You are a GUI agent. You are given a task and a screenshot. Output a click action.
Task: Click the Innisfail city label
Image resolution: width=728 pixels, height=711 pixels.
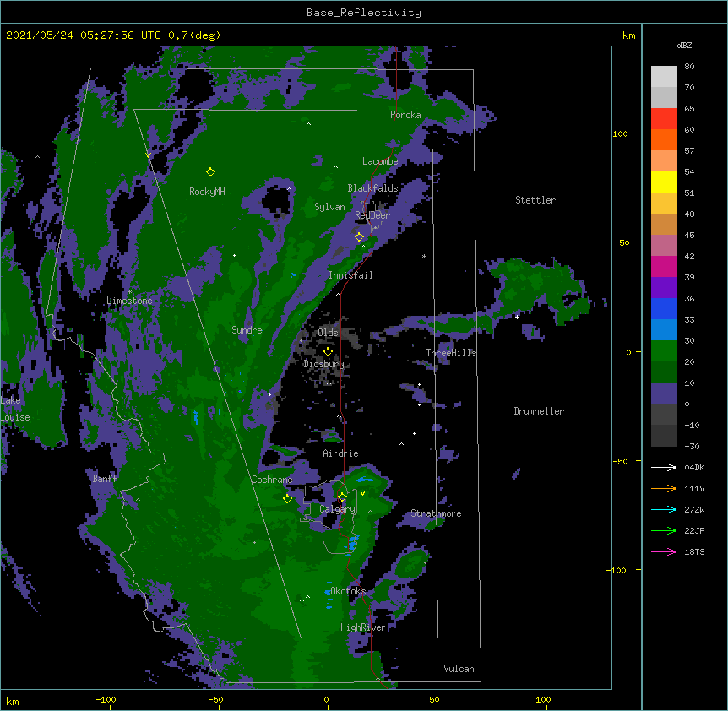click(350, 275)
